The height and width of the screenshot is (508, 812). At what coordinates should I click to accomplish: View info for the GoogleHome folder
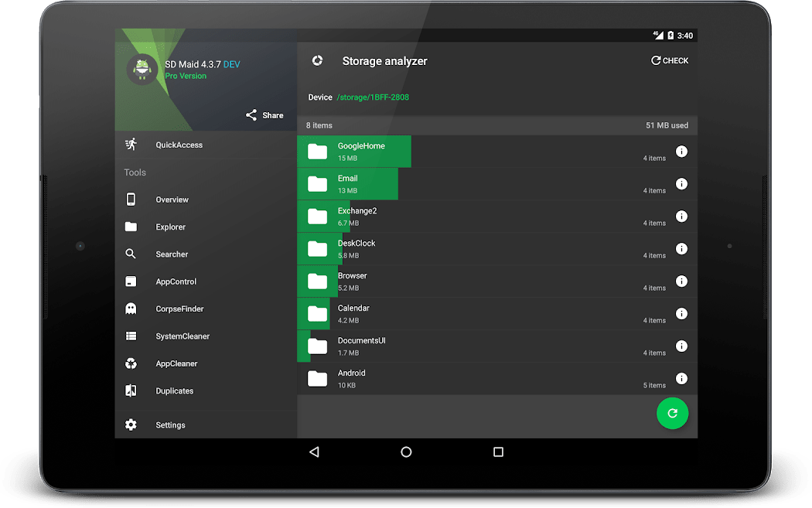point(681,152)
